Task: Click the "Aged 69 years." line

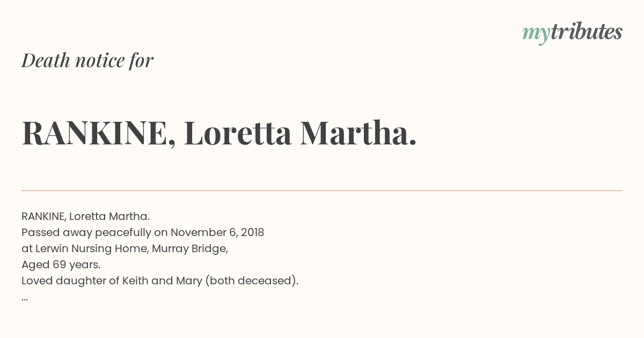Action: click(61, 265)
